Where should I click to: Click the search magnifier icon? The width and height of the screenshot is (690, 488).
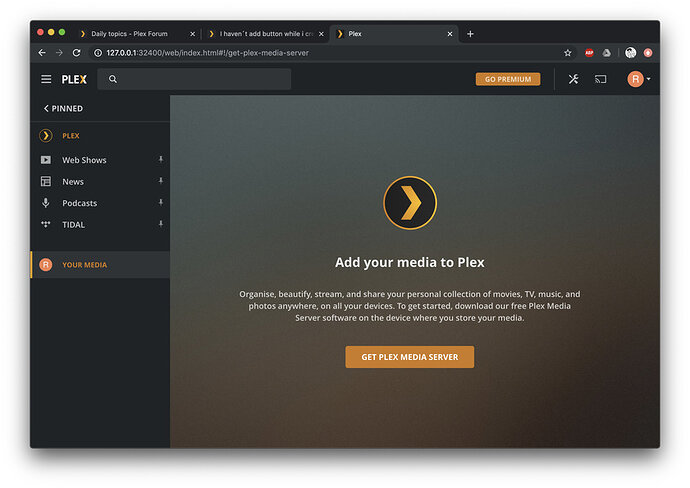(113, 79)
